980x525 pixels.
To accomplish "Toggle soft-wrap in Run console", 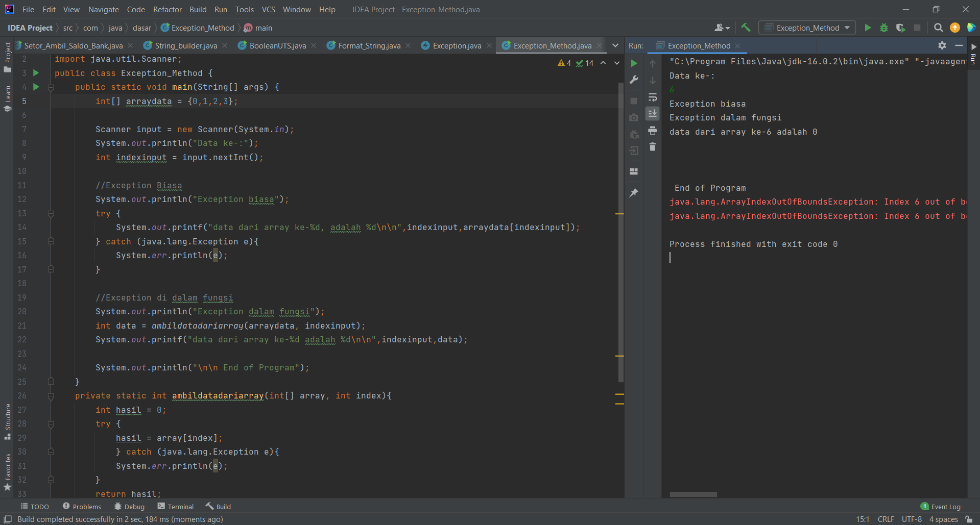I will (653, 97).
